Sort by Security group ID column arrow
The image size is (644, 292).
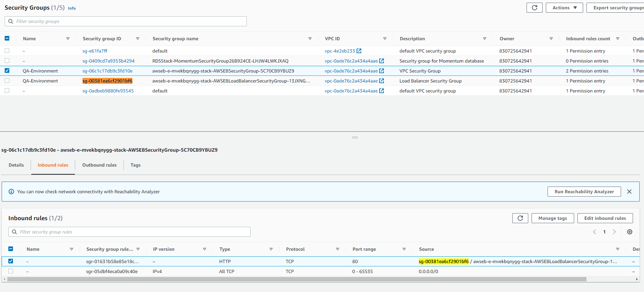(138, 39)
